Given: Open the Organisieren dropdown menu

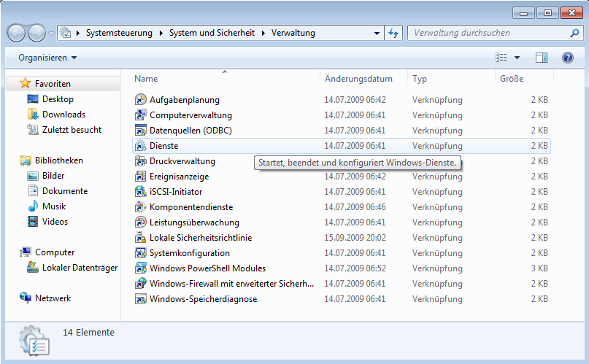Looking at the screenshot, I should (47, 58).
